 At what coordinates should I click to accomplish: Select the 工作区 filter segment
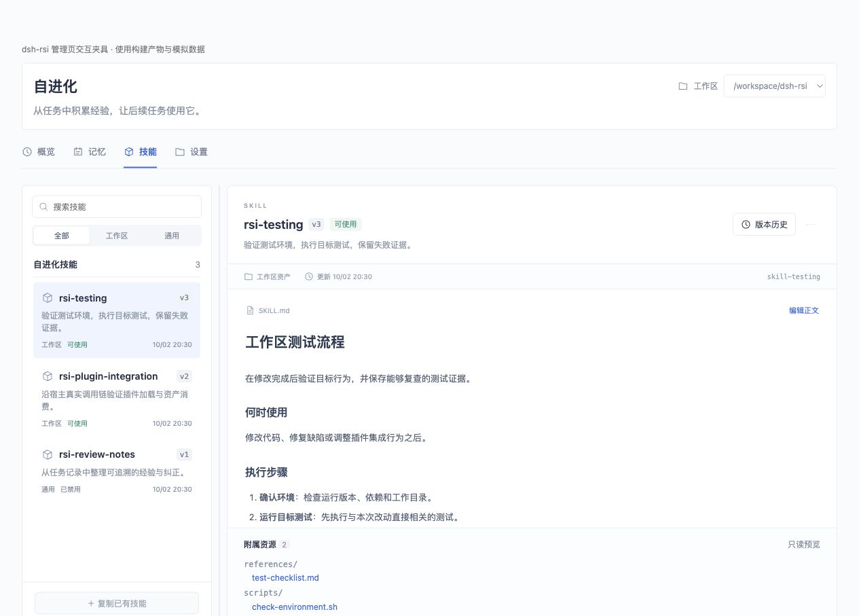click(117, 236)
